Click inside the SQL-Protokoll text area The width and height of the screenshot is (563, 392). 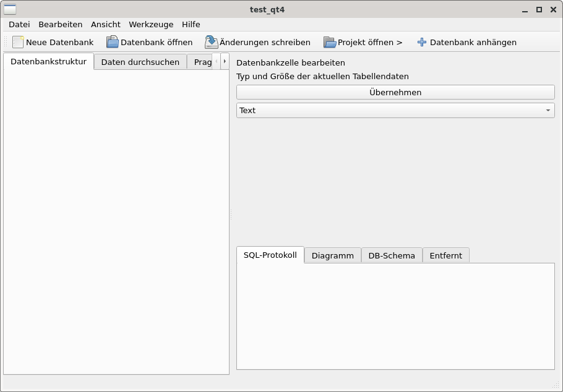coord(395,316)
